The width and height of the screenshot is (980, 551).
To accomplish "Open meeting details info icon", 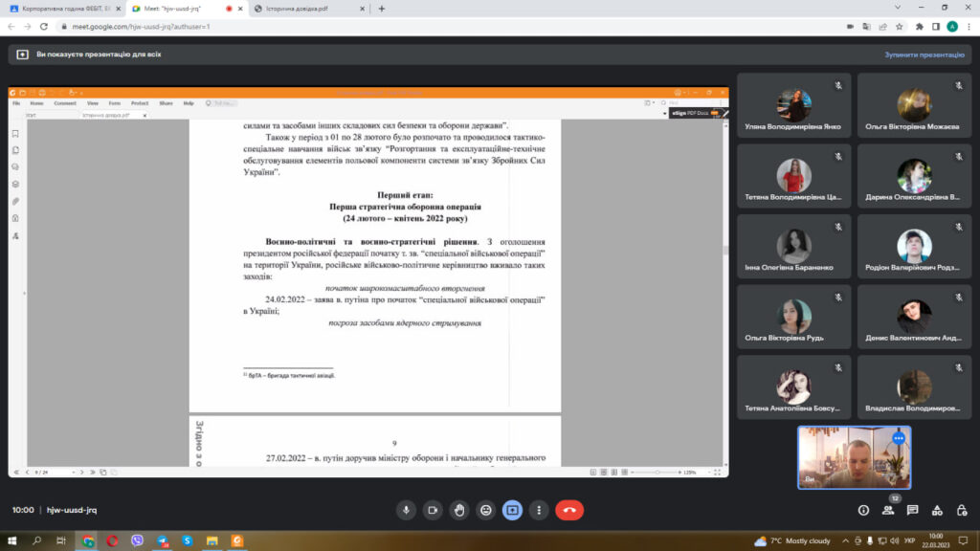I will 863,510.
